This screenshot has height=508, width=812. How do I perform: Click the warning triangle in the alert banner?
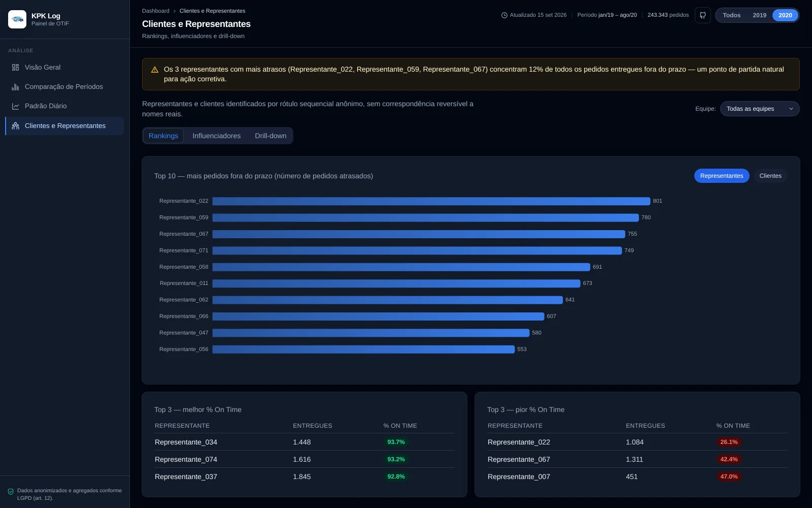tap(155, 70)
